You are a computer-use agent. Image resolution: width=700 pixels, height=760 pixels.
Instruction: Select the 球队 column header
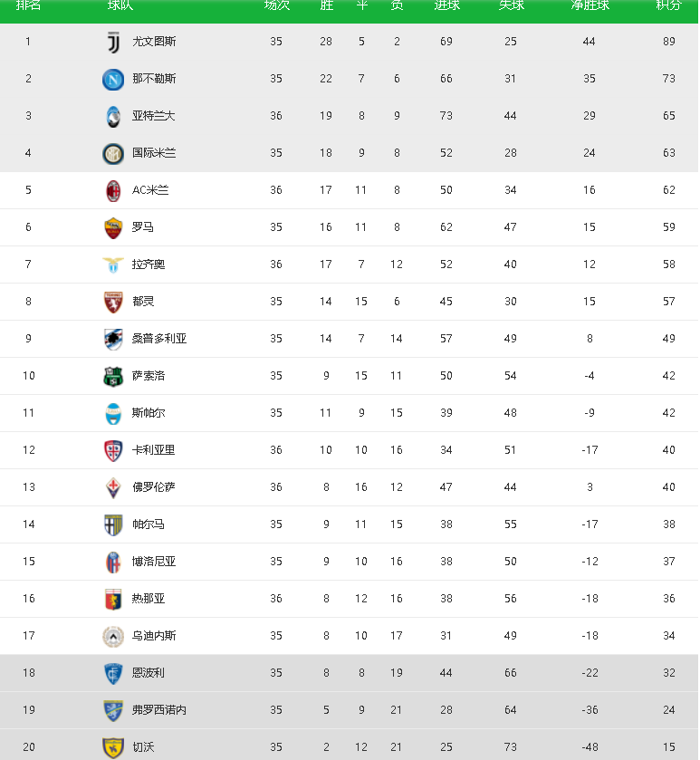[120, 5]
